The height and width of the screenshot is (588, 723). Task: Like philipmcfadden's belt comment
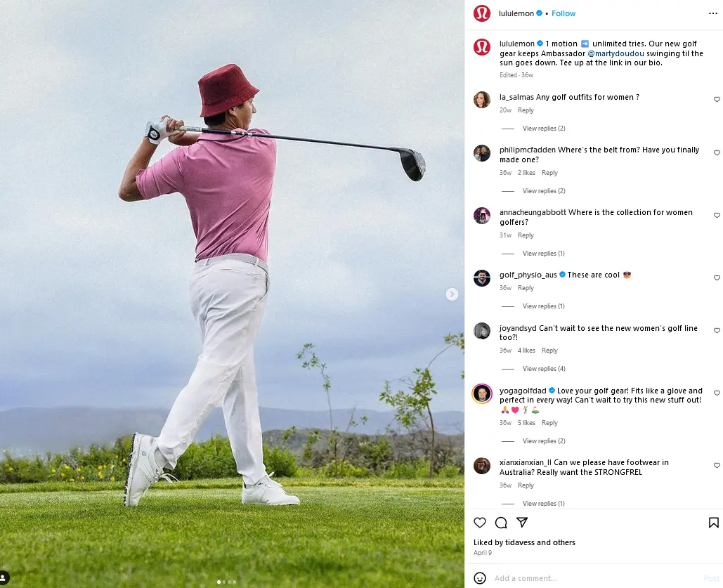(x=717, y=152)
